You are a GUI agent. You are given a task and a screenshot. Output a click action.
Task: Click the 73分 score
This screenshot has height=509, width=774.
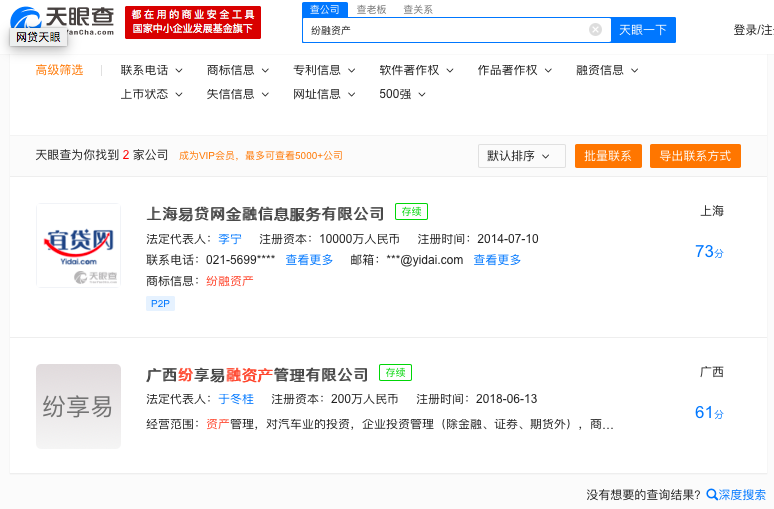pyautogui.click(x=709, y=252)
